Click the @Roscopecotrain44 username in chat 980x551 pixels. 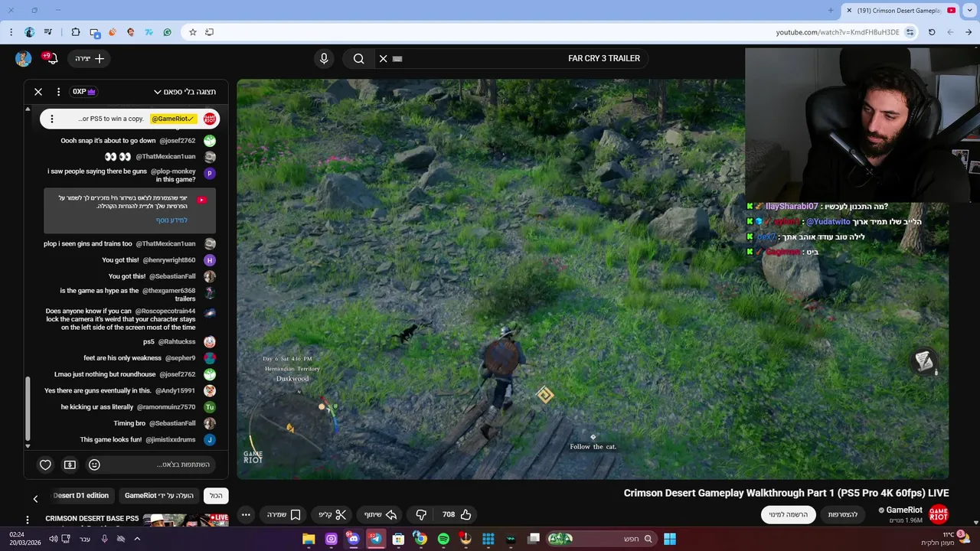165,311
